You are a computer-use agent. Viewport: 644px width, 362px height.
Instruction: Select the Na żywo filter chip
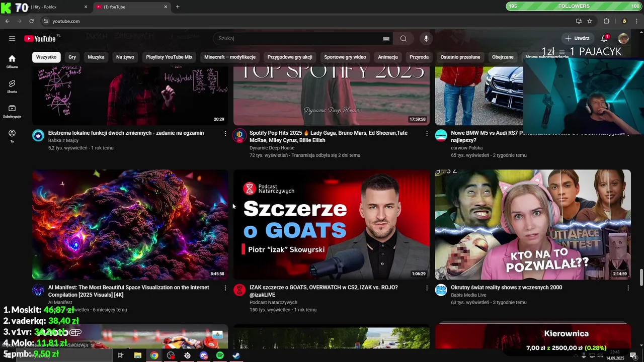125,57
